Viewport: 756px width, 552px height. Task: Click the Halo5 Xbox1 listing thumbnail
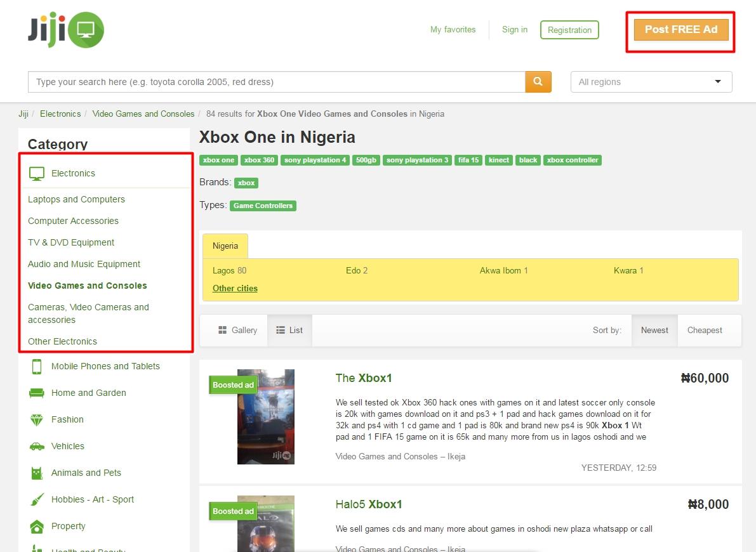point(266,523)
